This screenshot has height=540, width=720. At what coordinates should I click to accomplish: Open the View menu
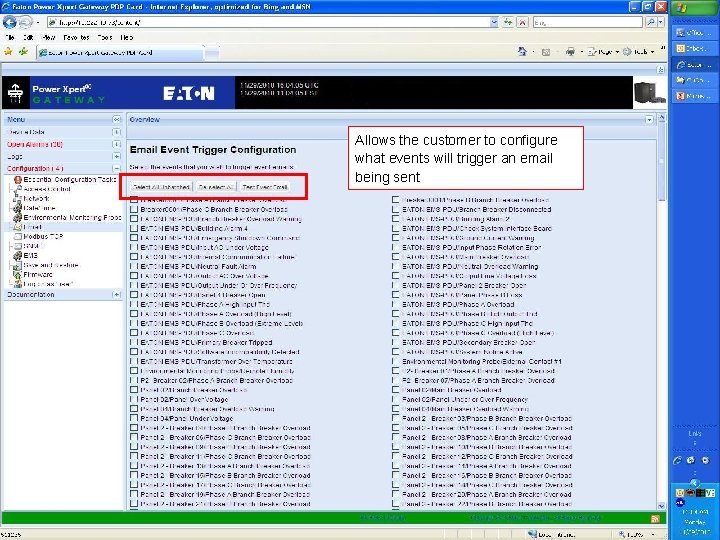48,38
